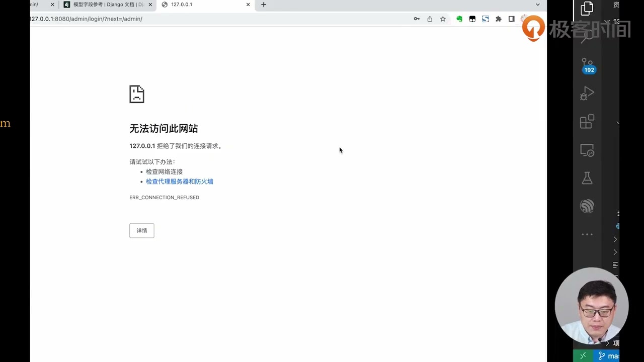
Task: Close the leftmost tab ending in min/
Action: (52, 5)
